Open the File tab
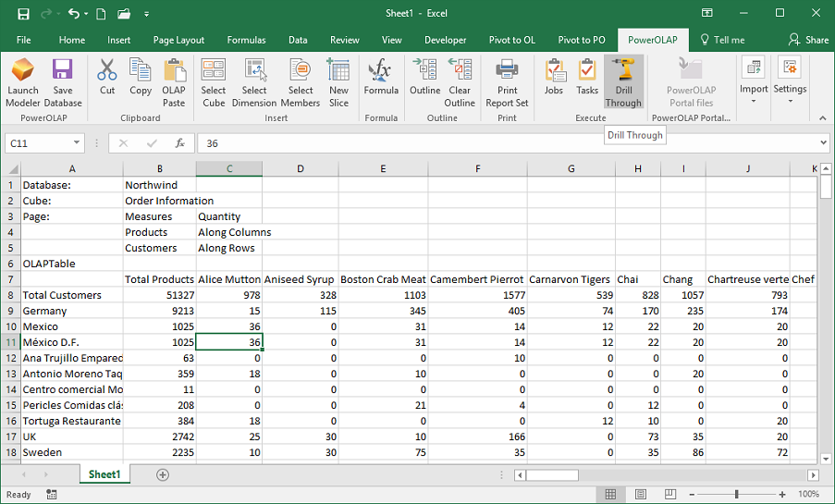The image size is (835, 504). (x=23, y=40)
